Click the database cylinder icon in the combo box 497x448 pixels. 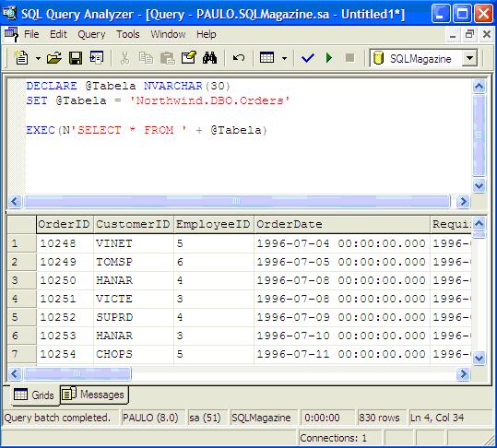(378, 58)
